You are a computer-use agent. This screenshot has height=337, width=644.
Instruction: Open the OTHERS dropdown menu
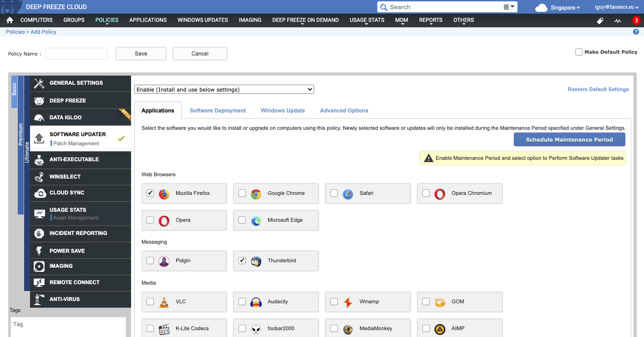coord(463,20)
